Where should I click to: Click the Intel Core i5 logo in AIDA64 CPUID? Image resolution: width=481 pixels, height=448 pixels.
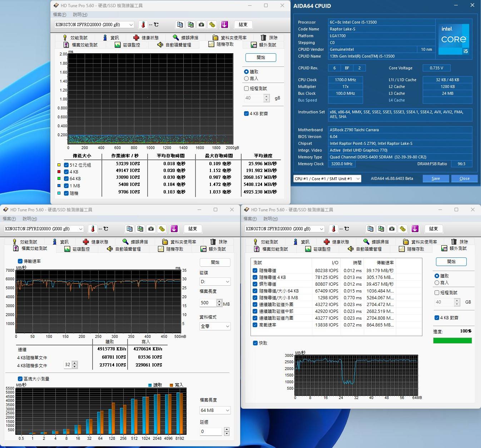453,39
